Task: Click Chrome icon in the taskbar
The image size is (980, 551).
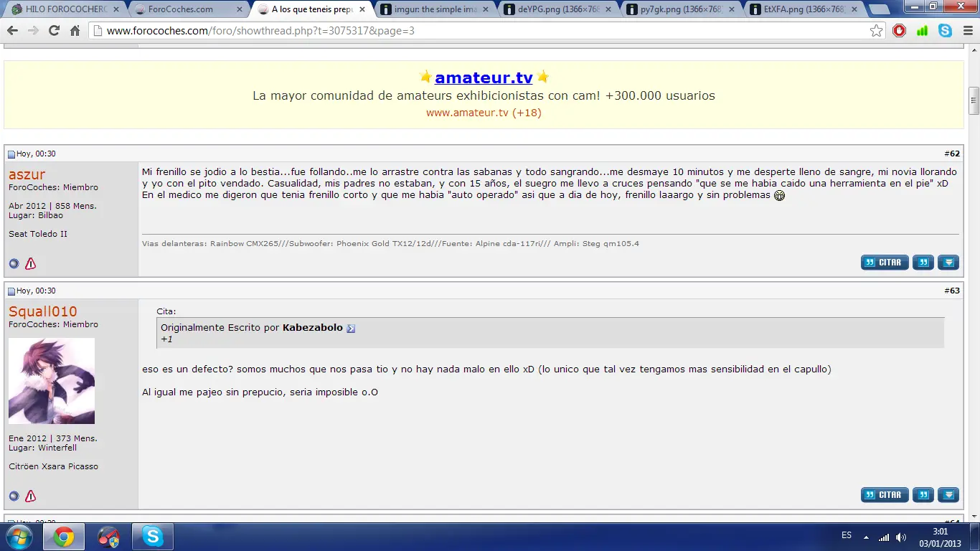Action: click(64, 537)
